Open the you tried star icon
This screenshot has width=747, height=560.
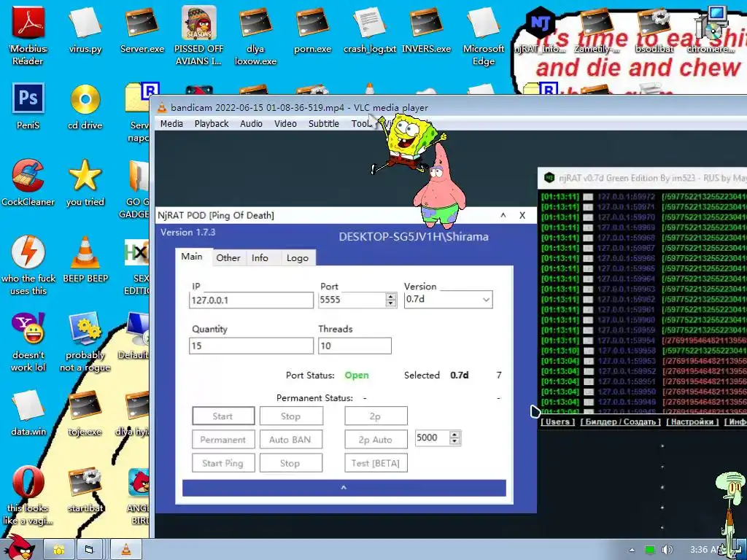[85, 183]
